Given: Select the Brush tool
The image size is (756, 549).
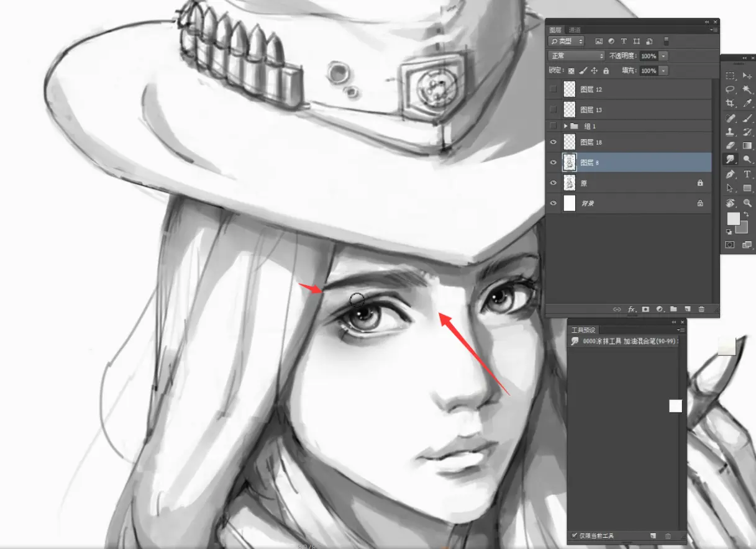Looking at the screenshot, I should (x=747, y=118).
